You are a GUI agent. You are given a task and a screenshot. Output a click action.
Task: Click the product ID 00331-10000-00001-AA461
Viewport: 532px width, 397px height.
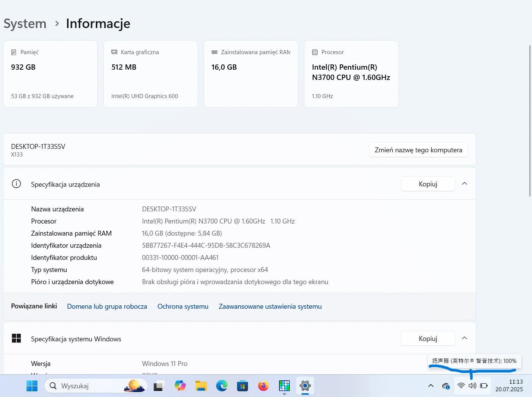pyautogui.click(x=180, y=258)
